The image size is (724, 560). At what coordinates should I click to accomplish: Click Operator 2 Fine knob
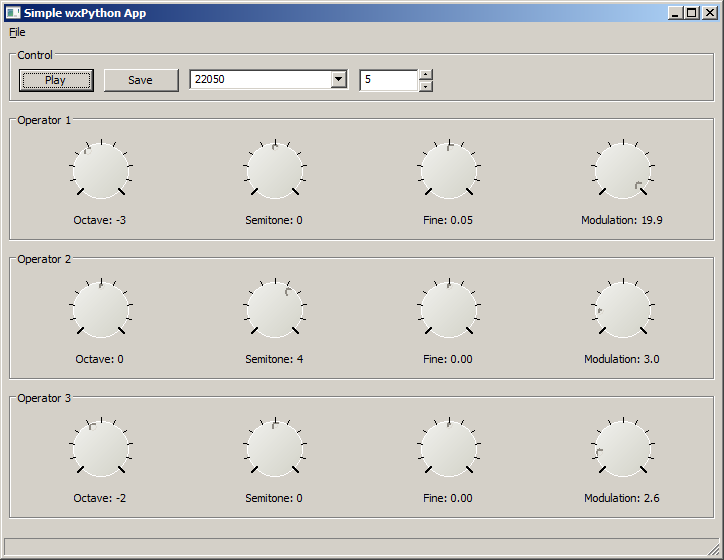(x=449, y=309)
